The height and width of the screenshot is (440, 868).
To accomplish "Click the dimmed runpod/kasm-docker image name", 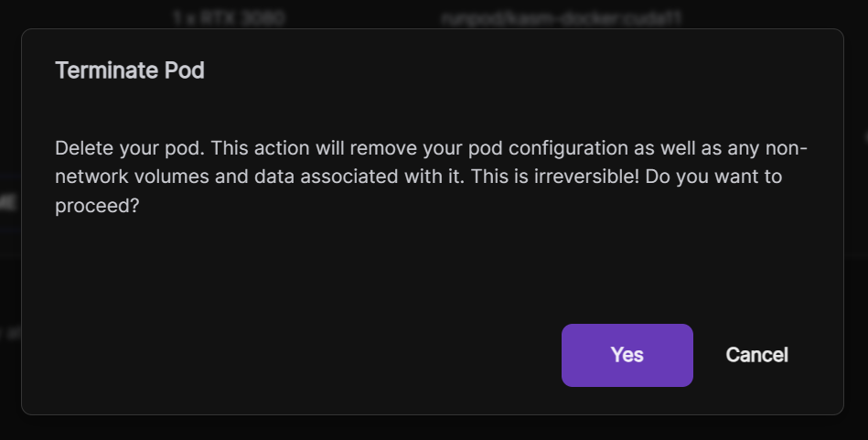I will pos(561,17).
